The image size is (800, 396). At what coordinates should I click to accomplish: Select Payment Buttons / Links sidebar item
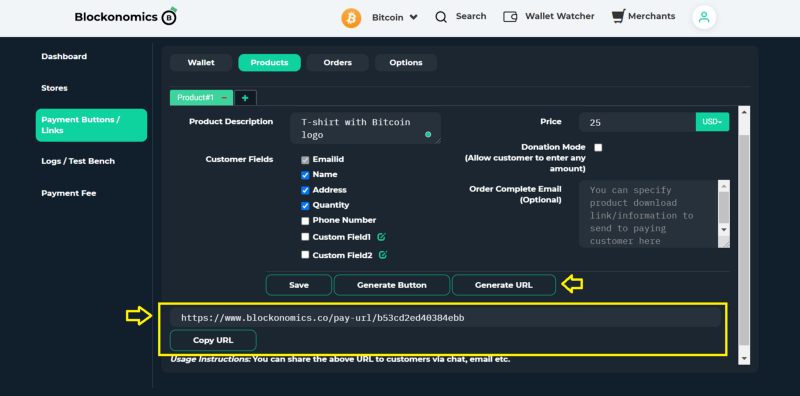91,125
